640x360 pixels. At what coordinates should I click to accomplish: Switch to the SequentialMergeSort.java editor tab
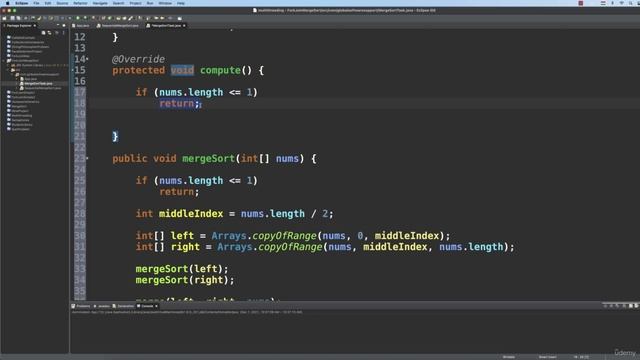click(118, 26)
